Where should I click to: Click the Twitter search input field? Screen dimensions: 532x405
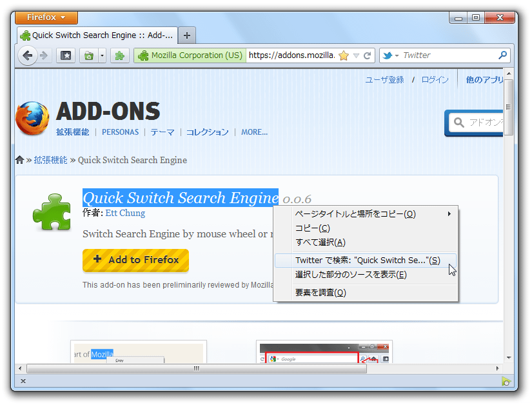click(x=449, y=55)
